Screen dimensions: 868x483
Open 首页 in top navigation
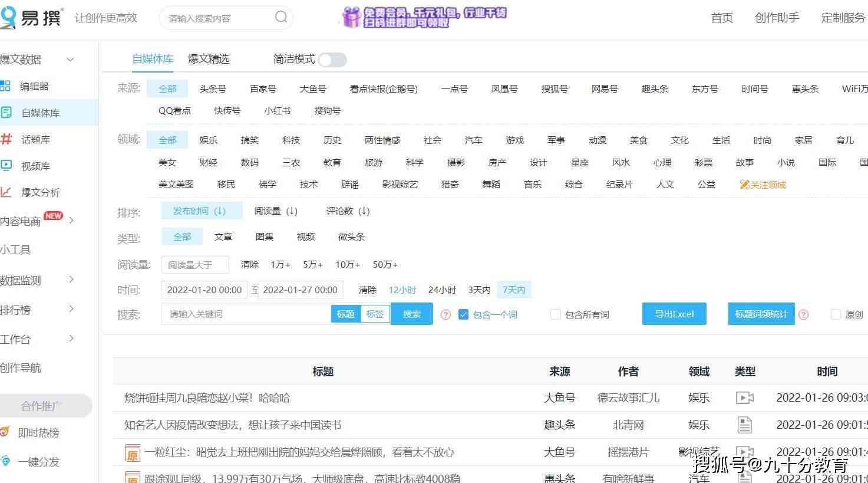tap(722, 18)
